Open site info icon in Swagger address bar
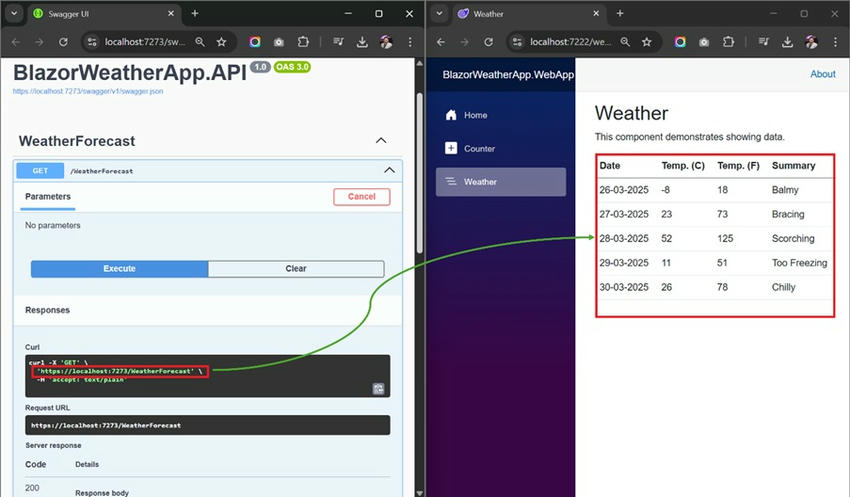Screen dimensions: 850x497 click(x=92, y=42)
